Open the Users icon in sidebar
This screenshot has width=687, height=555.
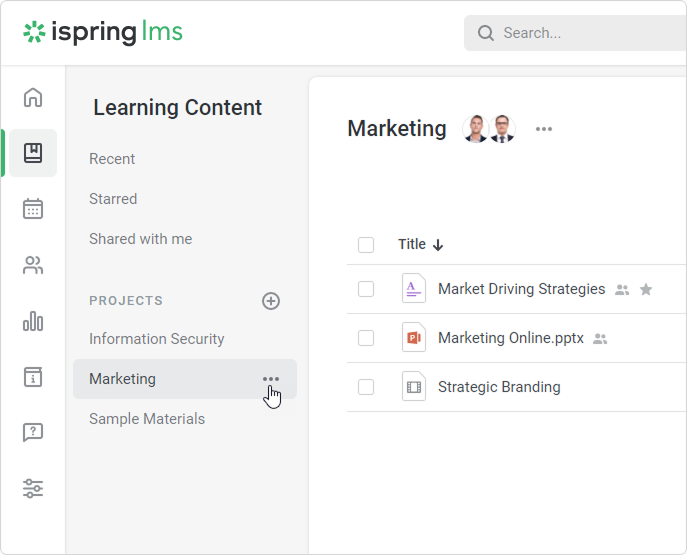(x=33, y=265)
